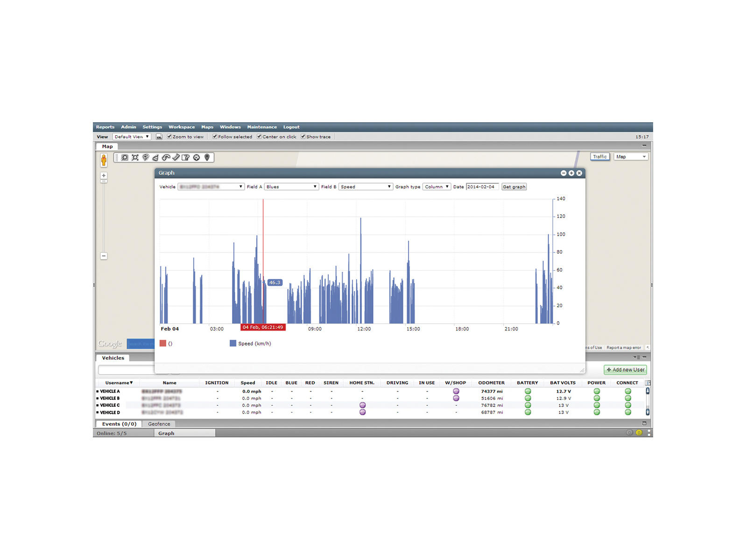The width and height of the screenshot is (747, 560).
Task: Open the Maintenance menu
Action: click(x=262, y=126)
